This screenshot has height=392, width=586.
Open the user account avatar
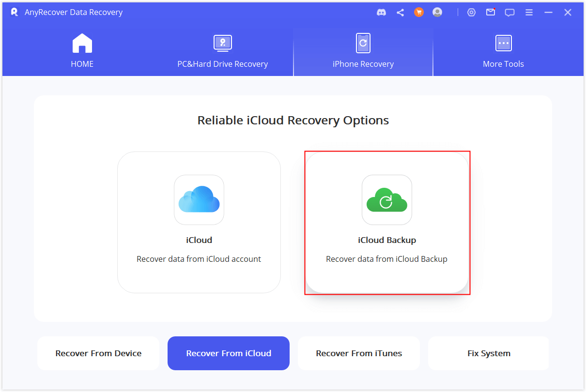(437, 13)
